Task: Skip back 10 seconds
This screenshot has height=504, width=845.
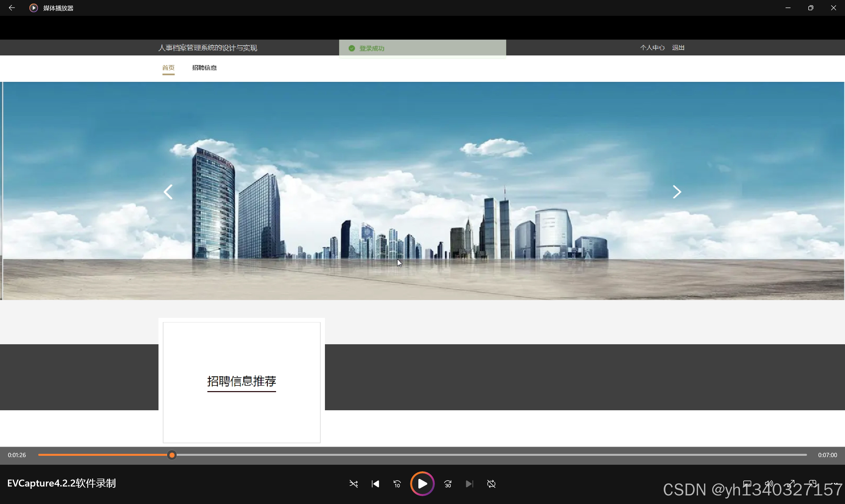Action: coord(397,484)
